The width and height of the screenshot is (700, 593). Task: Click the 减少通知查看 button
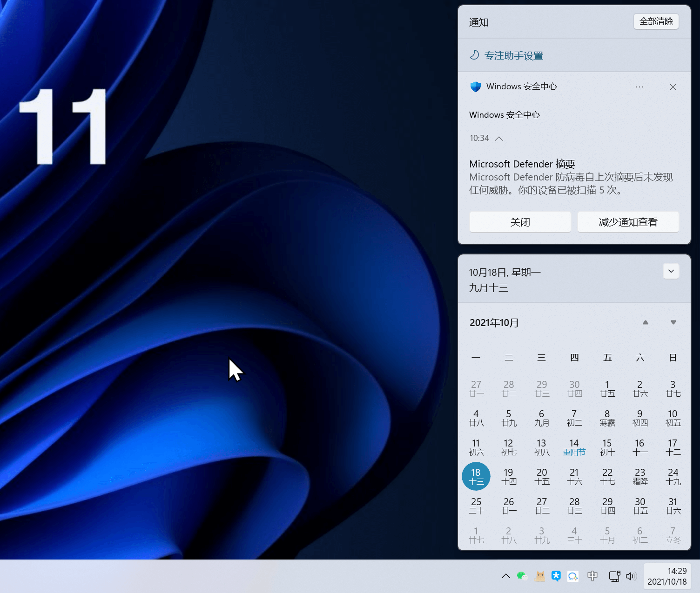pos(628,222)
